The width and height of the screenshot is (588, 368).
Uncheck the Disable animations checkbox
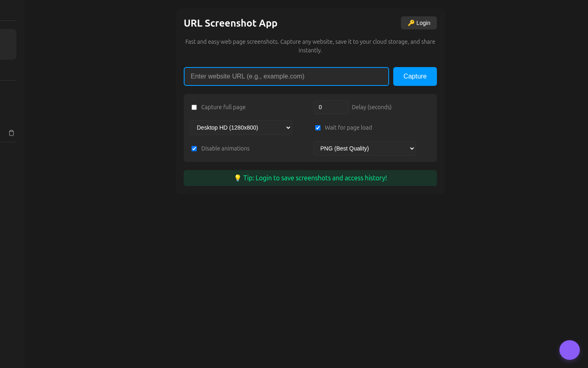coord(194,149)
